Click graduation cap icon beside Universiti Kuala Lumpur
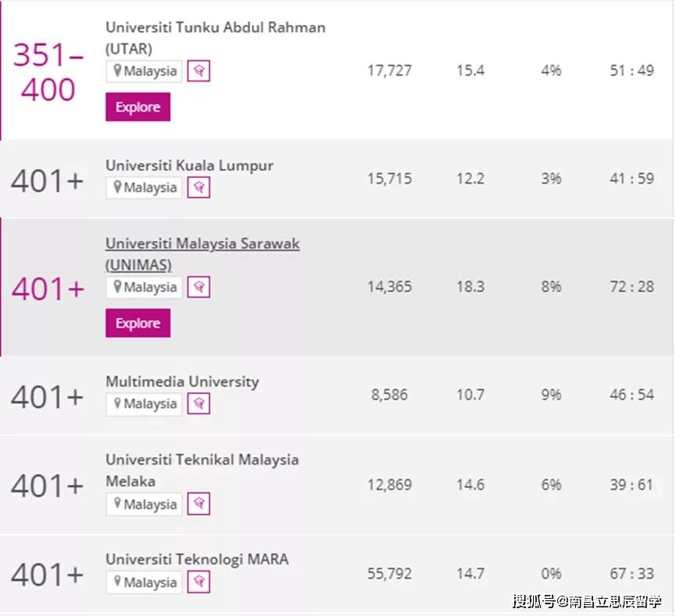 point(199,188)
